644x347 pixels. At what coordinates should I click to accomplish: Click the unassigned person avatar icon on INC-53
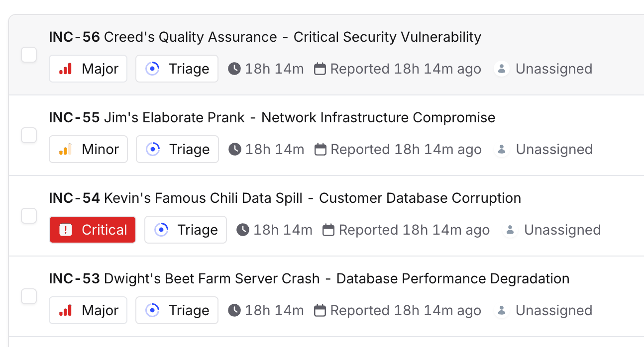[502, 310]
